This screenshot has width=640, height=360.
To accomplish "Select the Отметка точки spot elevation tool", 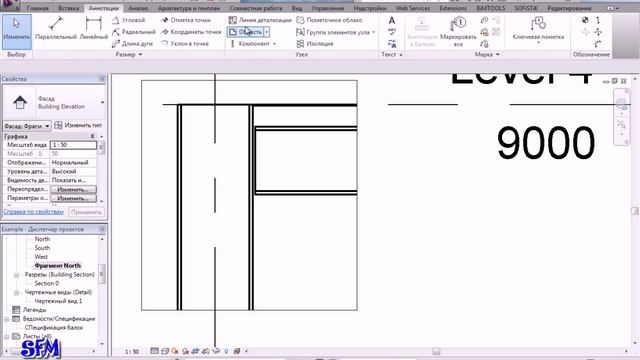I will pyautogui.click(x=186, y=20).
